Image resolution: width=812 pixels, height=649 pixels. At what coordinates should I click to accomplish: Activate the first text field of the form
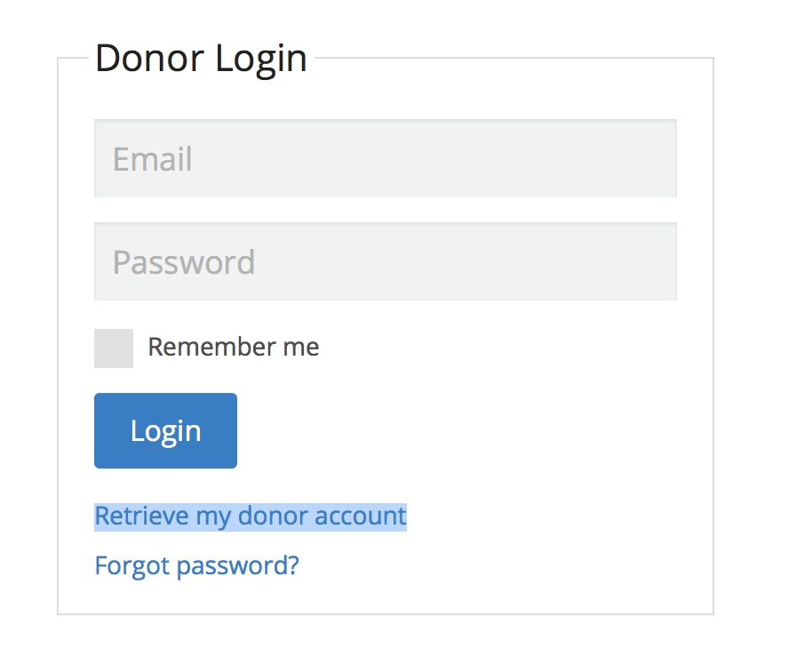(x=385, y=158)
